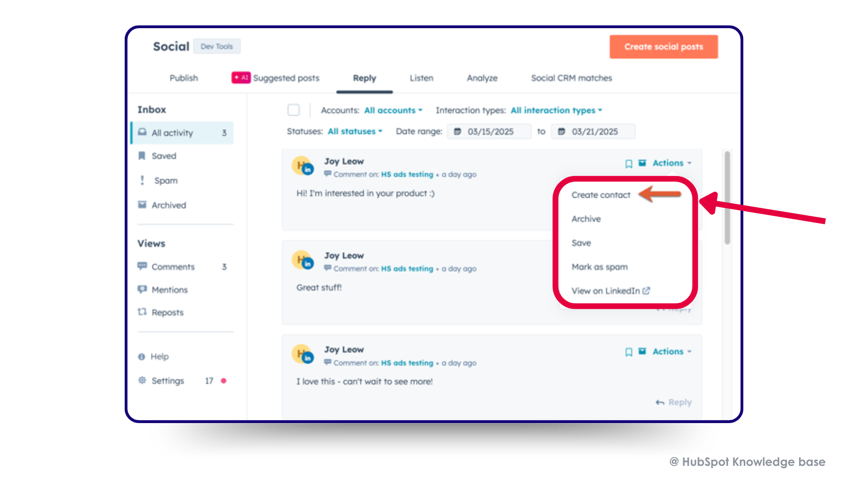Open the Mentions view label
868x492 pixels.
click(x=170, y=290)
